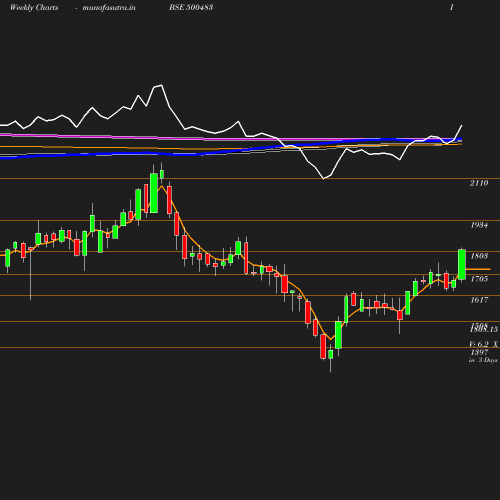This screenshot has height=500, width=500.
Task: Click the 'V: 6.2 X' volume text
Action: (483, 344)
